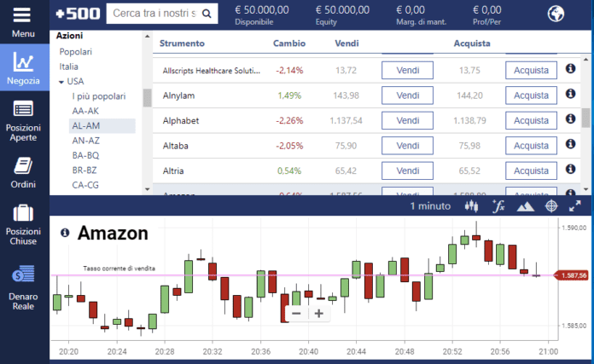Select AL-AM range
This screenshot has height=364, width=594.
coord(102,125)
